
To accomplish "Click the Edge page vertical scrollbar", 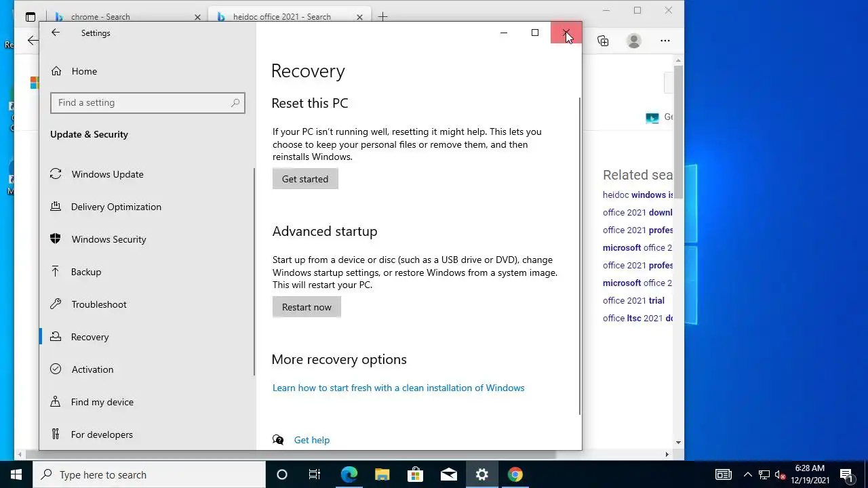I will [x=678, y=132].
